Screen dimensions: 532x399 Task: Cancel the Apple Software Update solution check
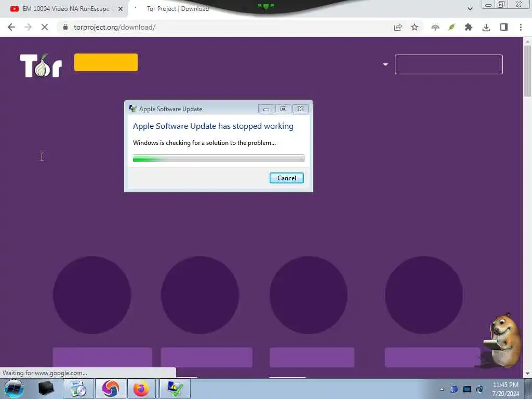[x=286, y=178]
